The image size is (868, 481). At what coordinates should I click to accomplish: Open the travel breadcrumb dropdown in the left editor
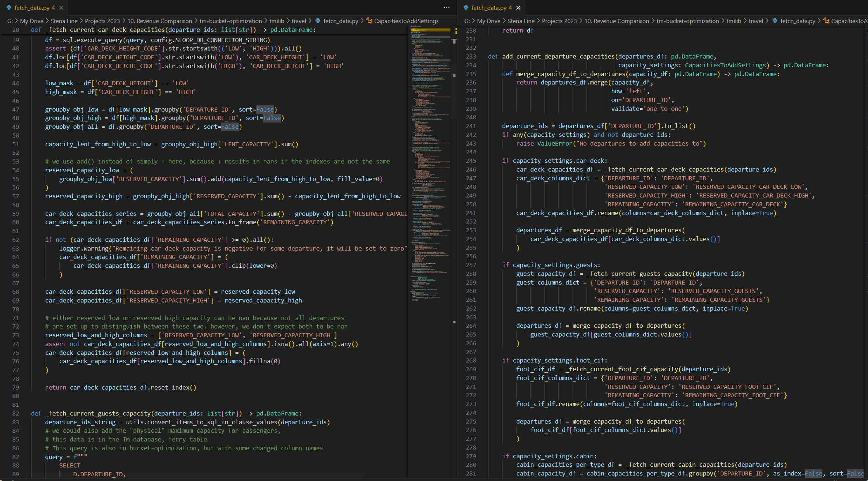(299, 21)
